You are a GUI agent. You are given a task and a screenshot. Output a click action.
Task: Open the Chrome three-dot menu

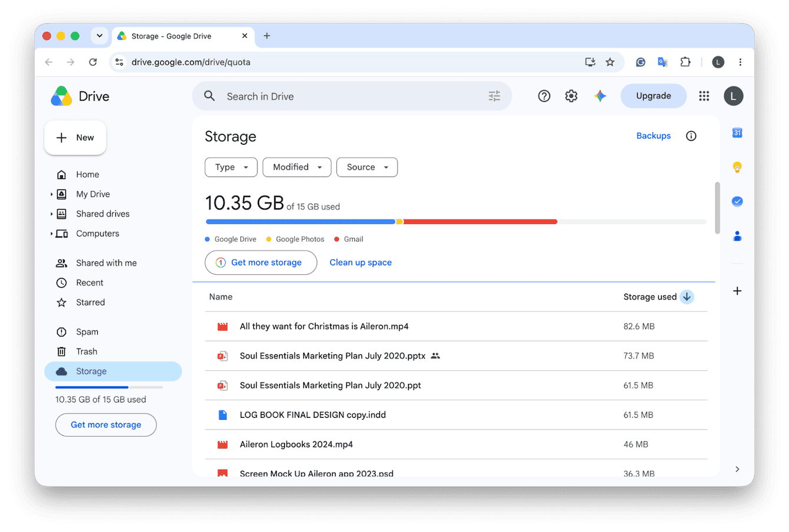740,62
